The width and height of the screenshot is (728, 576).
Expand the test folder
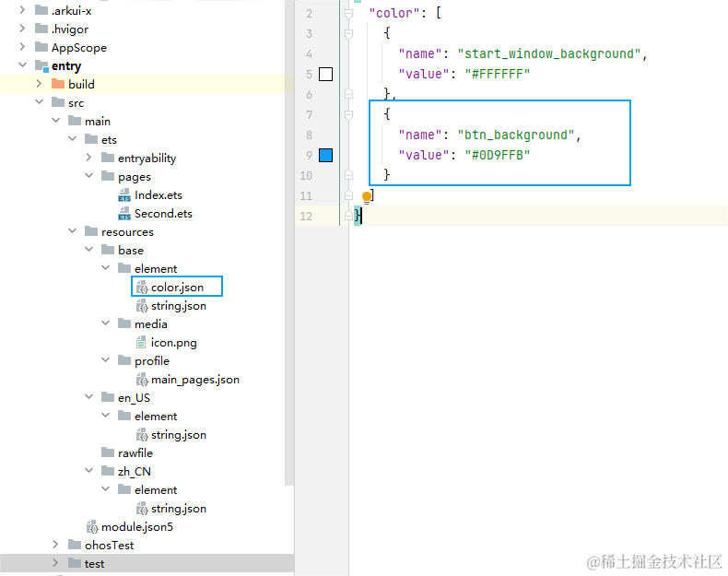(x=55, y=563)
